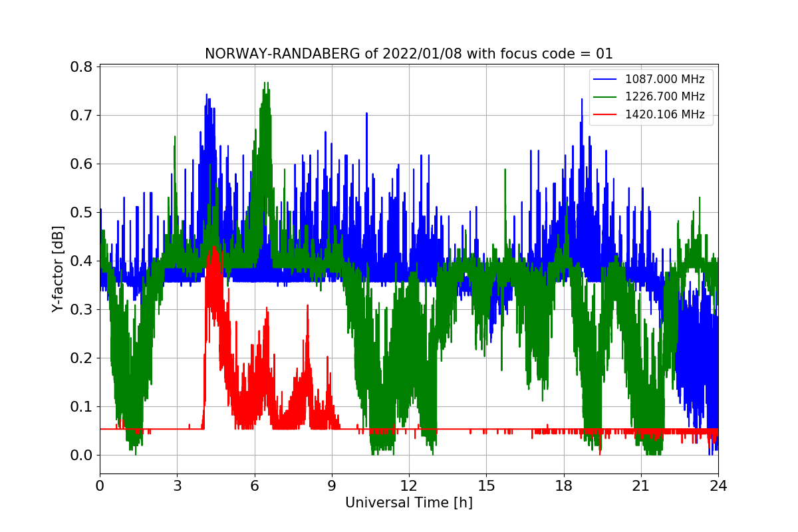Click the y-axis tick label 0.6
Screen dimensions: 798x532
pos(82,164)
